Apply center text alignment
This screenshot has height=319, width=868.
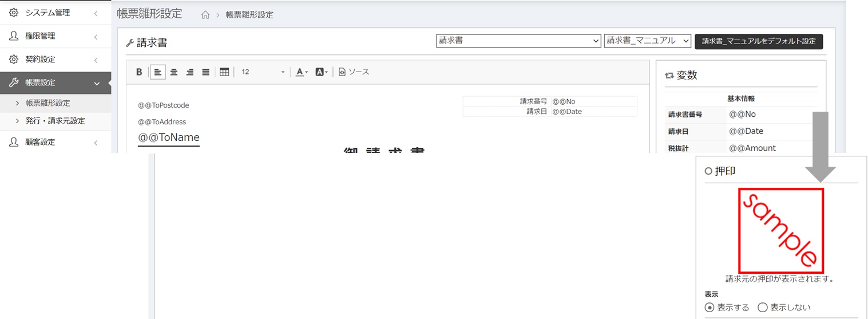pyautogui.click(x=174, y=72)
